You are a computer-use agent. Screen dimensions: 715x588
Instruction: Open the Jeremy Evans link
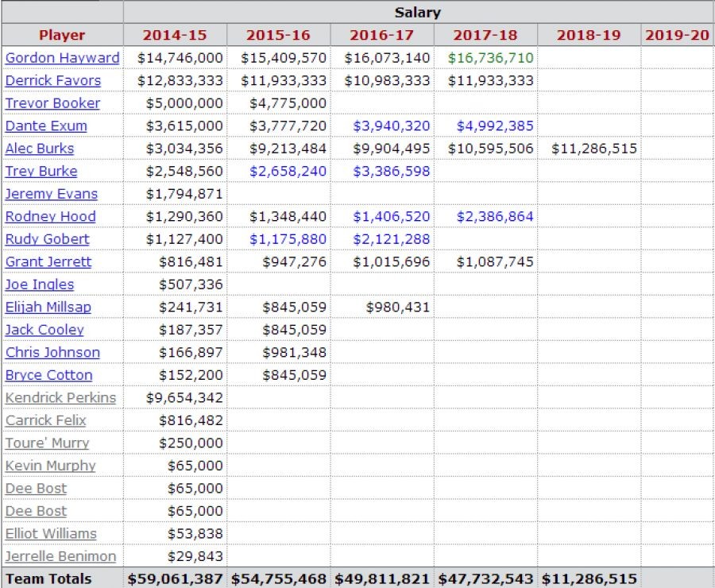click(x=52, y=194)
